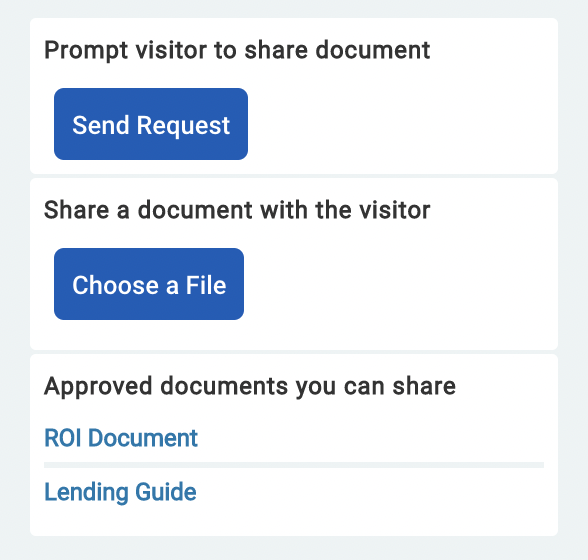588x560 pixels.
Task: Select the 'Approved documents you can share' heading
Action: (x=250, y=386)
